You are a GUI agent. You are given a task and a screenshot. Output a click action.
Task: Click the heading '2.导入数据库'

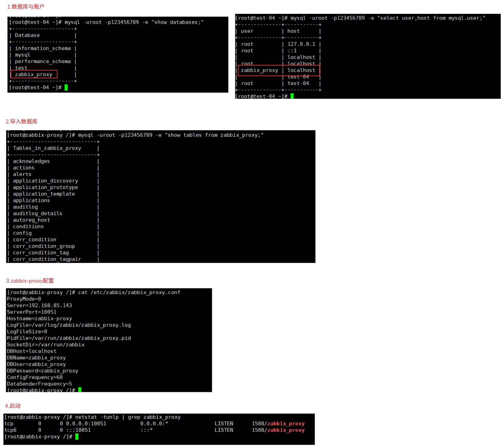22,121
